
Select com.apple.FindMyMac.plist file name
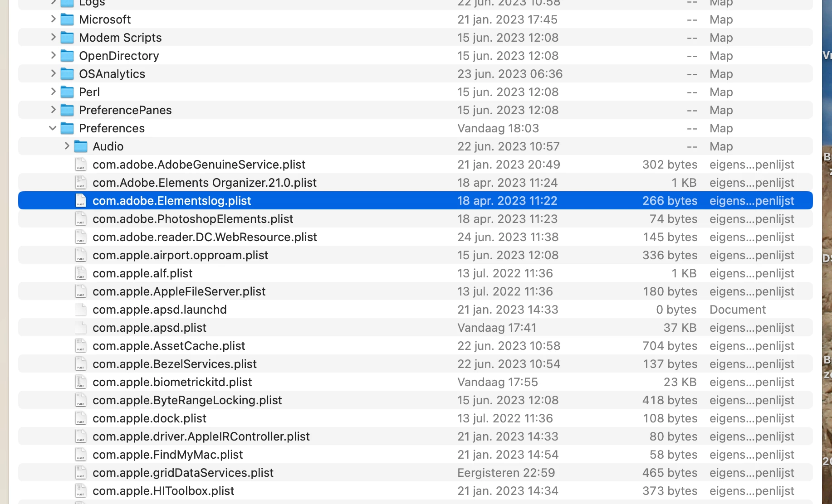(x=168, y=455)
